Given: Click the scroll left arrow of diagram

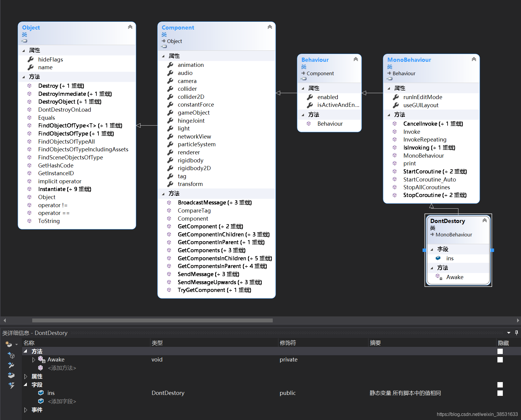Looking at the screenshot, I should tap(4, 320).
